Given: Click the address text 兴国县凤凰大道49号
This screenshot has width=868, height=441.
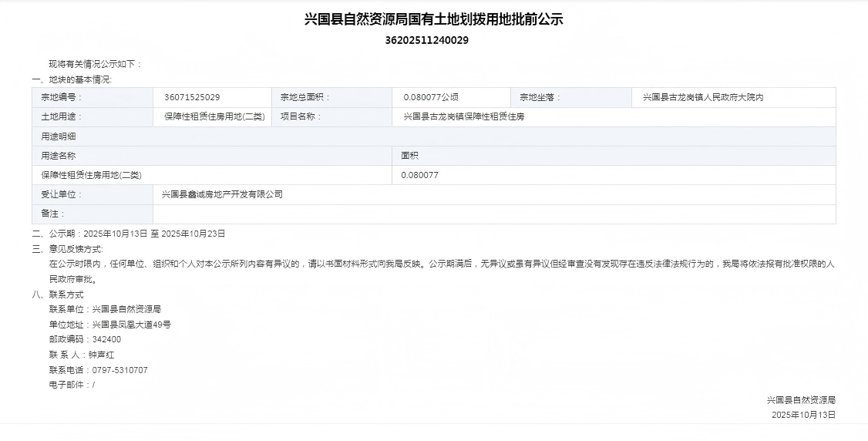Looking at the screenshot, I should point(131,325).
